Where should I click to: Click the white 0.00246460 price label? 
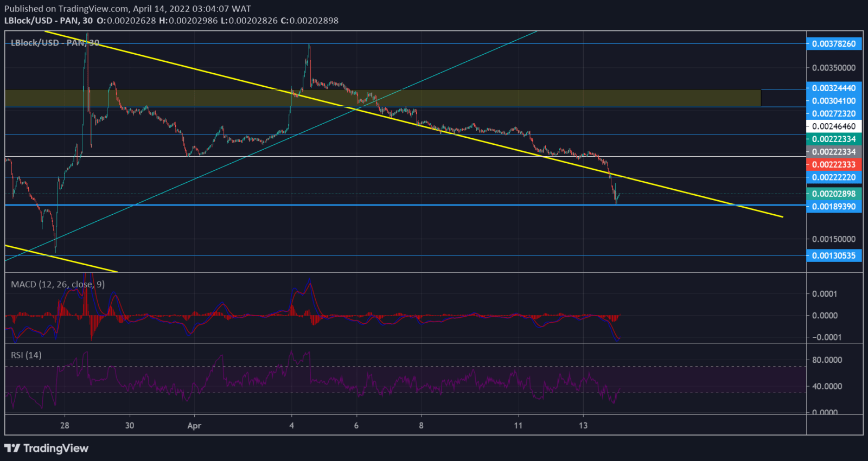pyautogui.click(x=834, y=126)
